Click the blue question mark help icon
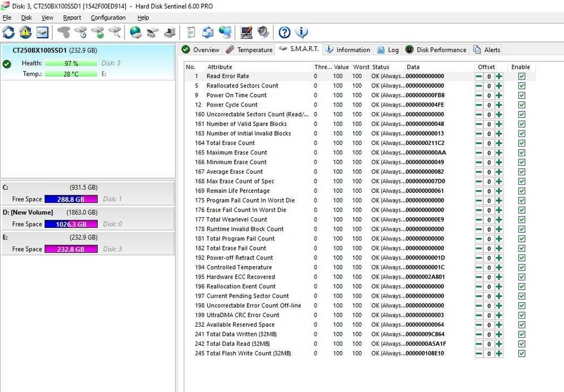Screen dimensions: 564x392 pyautogui.click(x=285, y=32)
